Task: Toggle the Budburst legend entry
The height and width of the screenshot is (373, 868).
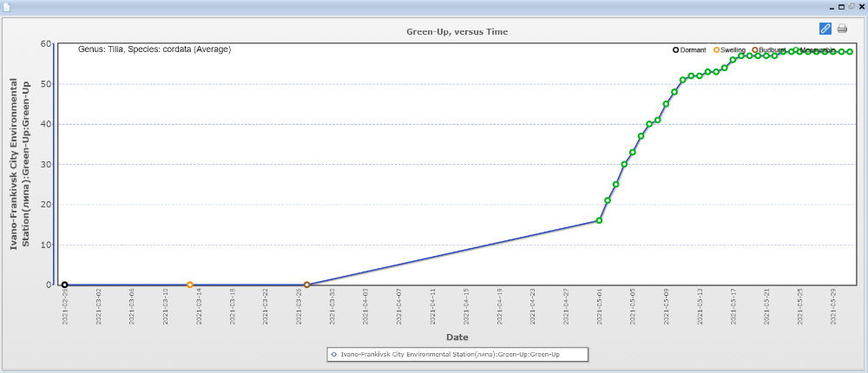Action: [x=771, y=50]
